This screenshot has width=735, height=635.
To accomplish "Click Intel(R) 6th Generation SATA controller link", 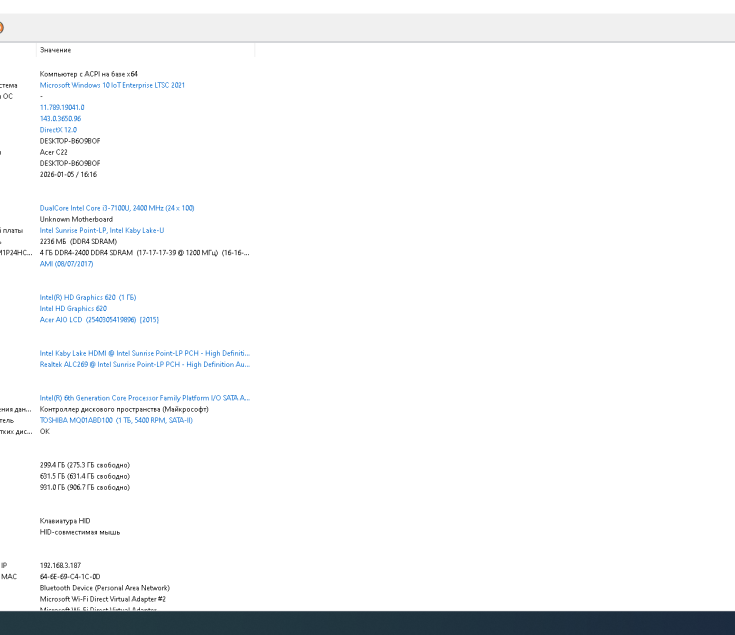I will coord(144,398).
